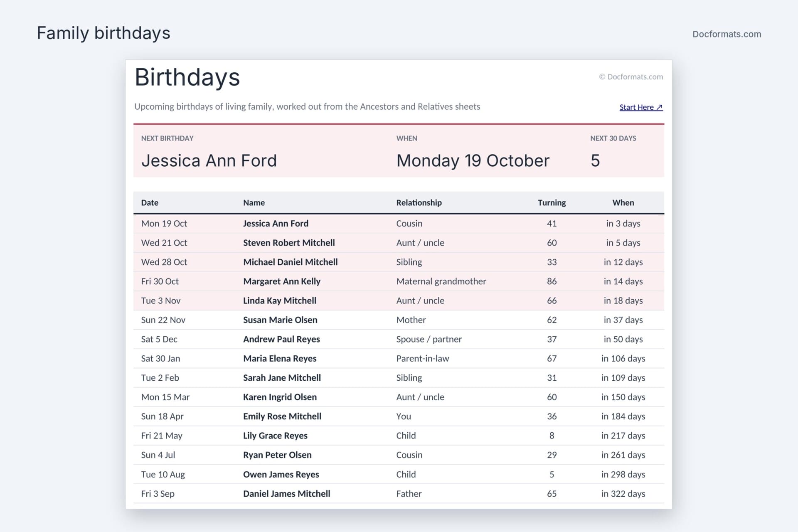Click the Relationship column header

[419, 202]
